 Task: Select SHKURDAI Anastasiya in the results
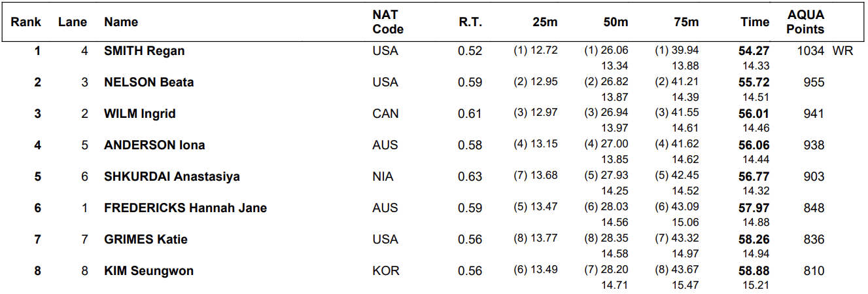tap(171, 176)
